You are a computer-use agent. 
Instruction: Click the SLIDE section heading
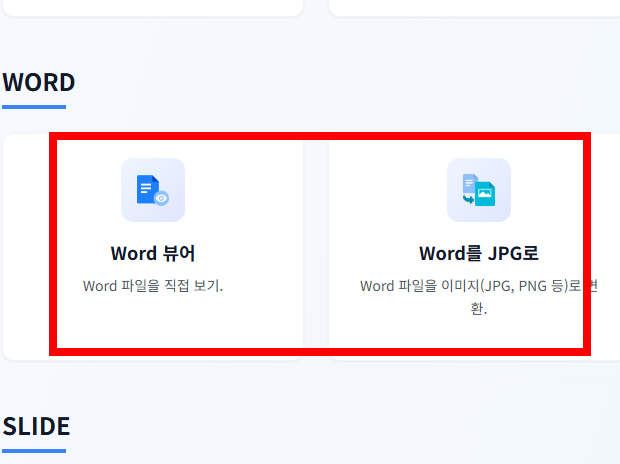click(x=36, y=426)
